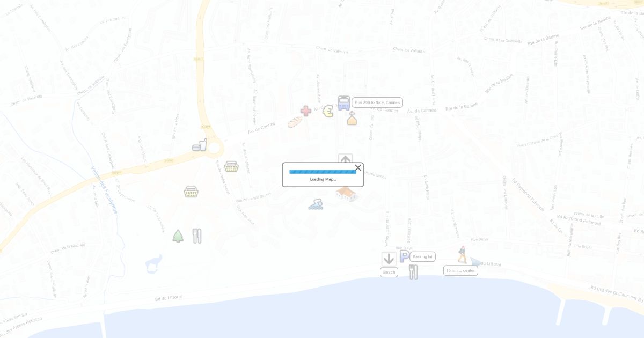Image resolution: width=644 pixels, height=338 pixels.
Task: Click the 'Parking lot' label
Action: tap(423, 257)
